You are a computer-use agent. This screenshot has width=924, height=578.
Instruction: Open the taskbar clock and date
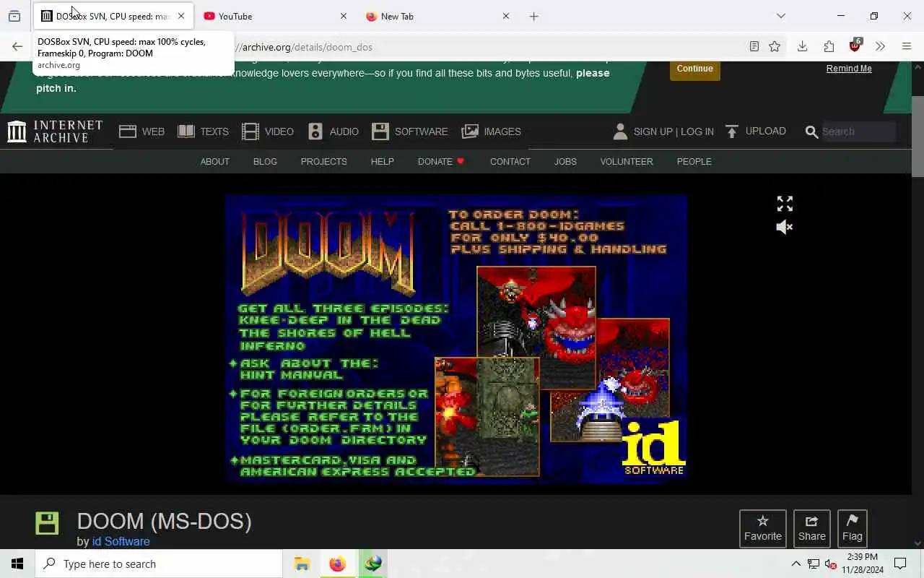coord(864,564)
